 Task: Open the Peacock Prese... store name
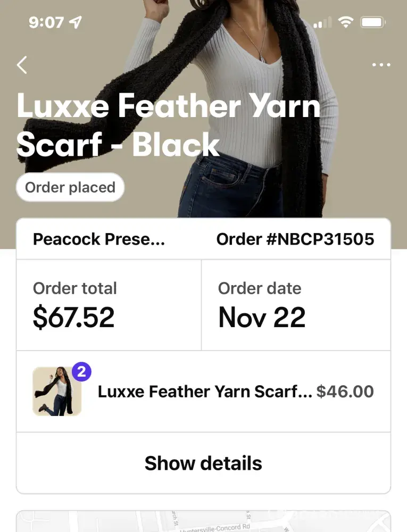tap(99, 239)
